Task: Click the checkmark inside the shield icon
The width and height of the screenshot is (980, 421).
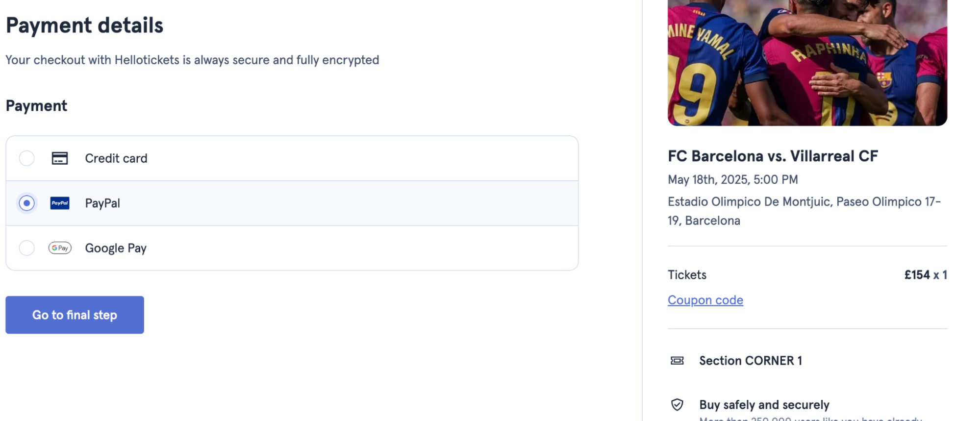Action: [x=678, y=405]
